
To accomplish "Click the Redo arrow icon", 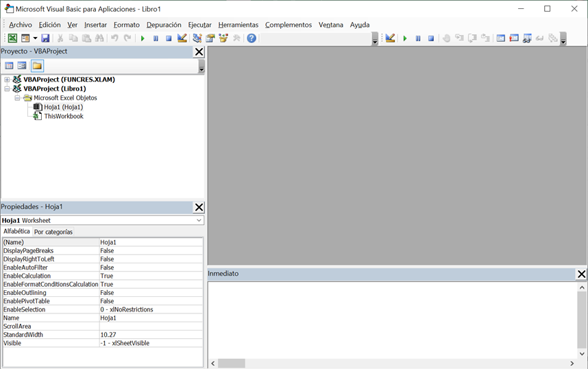I will pos(128,38).
